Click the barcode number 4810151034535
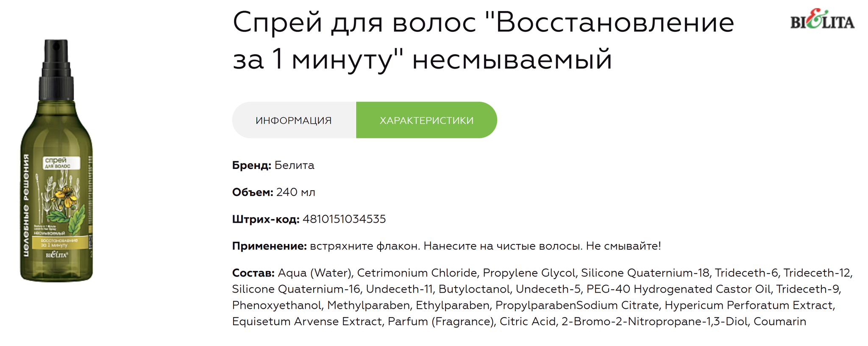 tap(344, 219)
